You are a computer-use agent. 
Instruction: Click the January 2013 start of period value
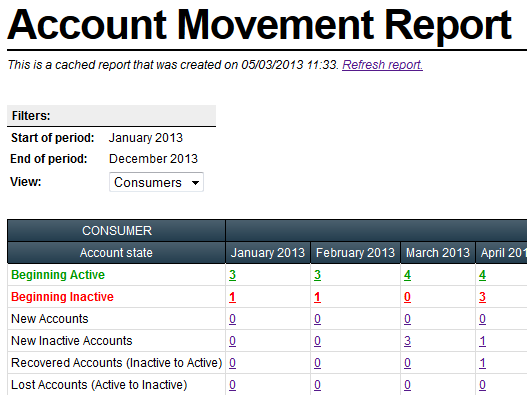tap(146, 138)
